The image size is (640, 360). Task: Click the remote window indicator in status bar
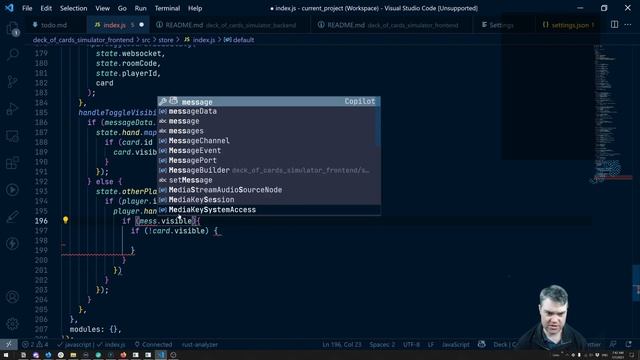pyautogui.click(x=9, y=344)
